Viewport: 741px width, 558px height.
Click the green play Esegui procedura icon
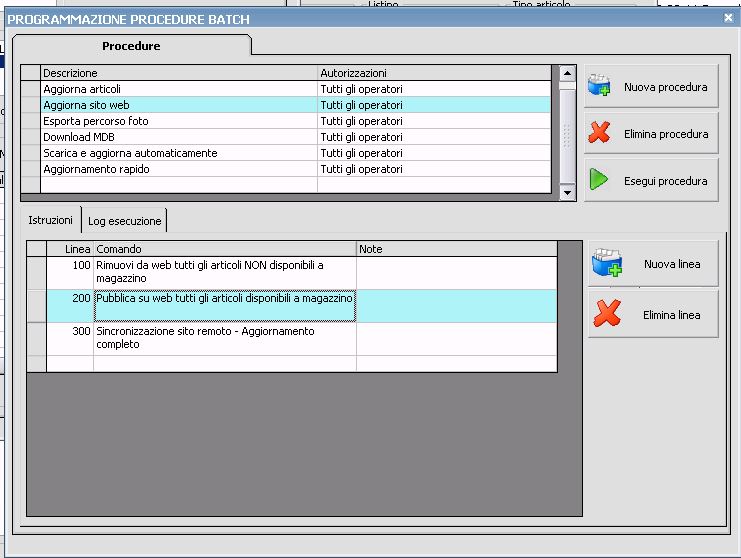599,180
